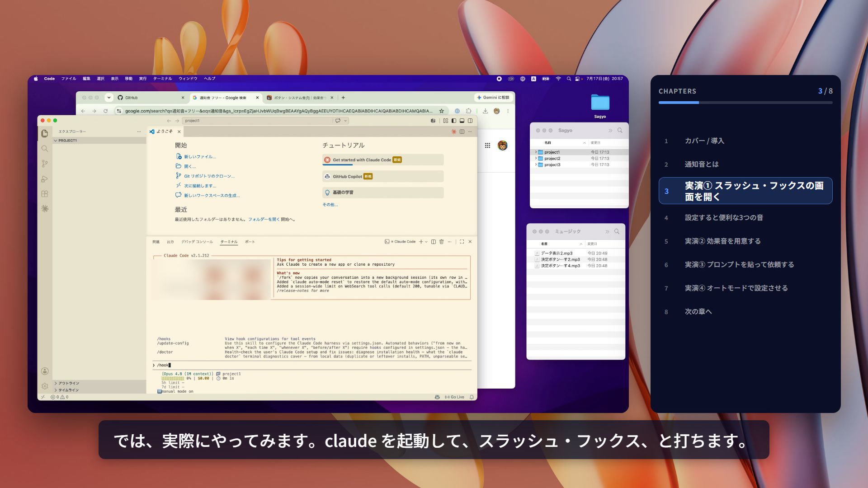Switch to the 出力 panel tab
Image resolution: width=868 pixels, height=488 pixels.
coord(170,242)
